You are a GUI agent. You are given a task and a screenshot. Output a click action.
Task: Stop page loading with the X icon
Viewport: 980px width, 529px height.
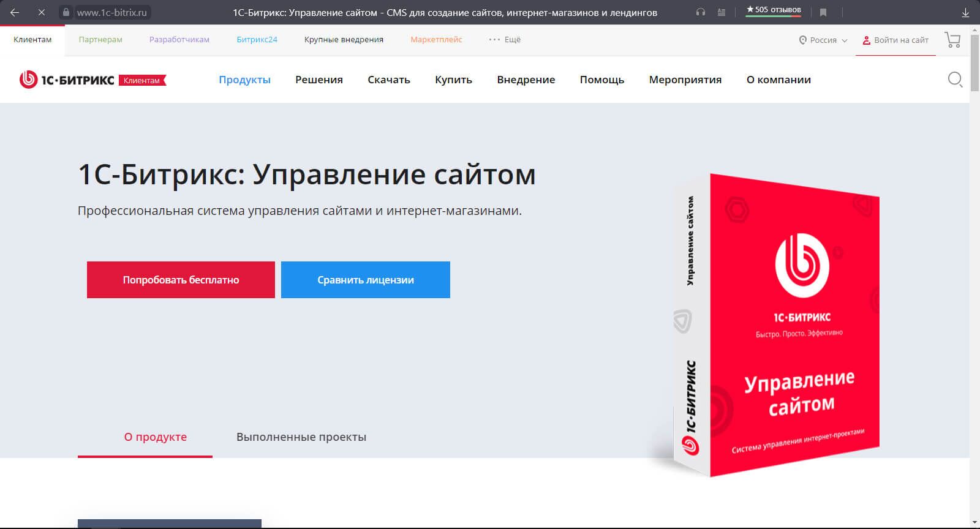42,12
